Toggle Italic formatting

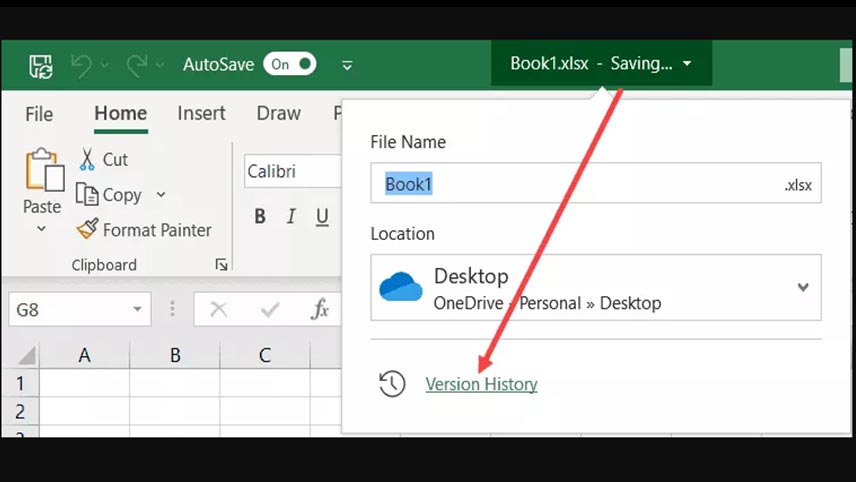point(292,217)
